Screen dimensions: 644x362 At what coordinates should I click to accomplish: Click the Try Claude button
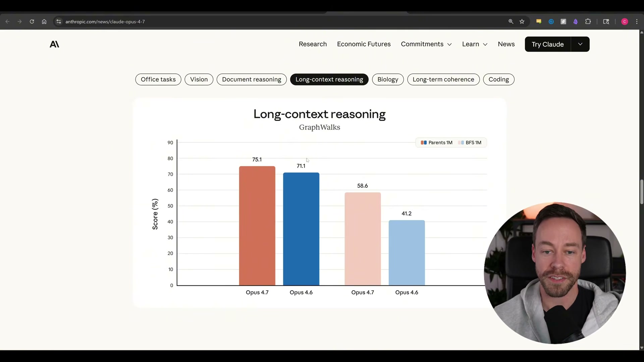(547, 44)
